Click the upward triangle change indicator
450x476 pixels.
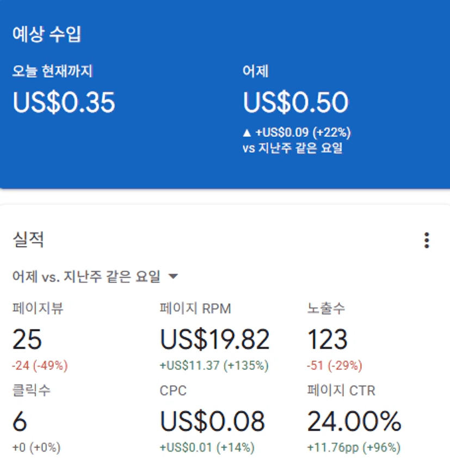(248, 132)
